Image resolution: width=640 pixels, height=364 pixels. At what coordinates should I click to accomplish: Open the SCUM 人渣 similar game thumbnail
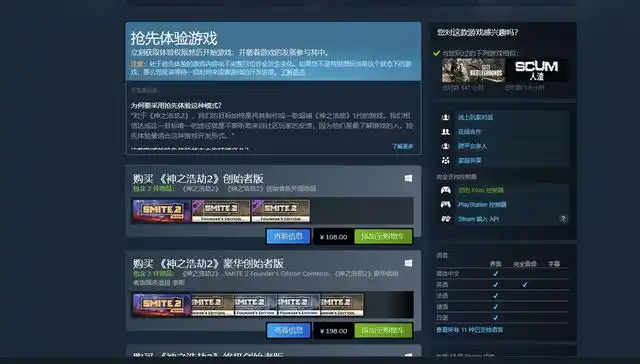[x=536, y=70]
